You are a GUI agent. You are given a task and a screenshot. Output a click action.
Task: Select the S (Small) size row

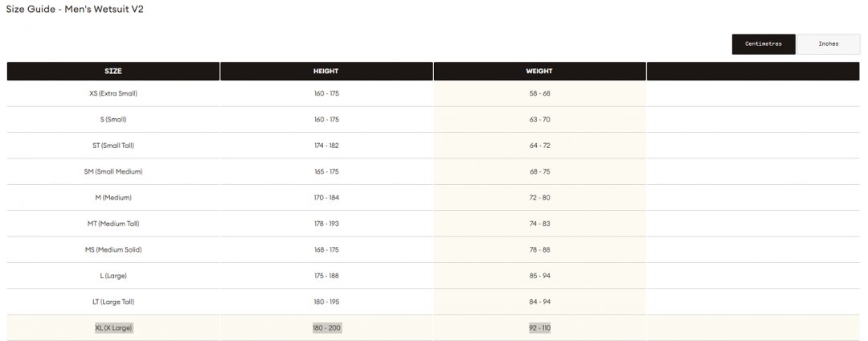pyautogui.click(x=433, y=120)
